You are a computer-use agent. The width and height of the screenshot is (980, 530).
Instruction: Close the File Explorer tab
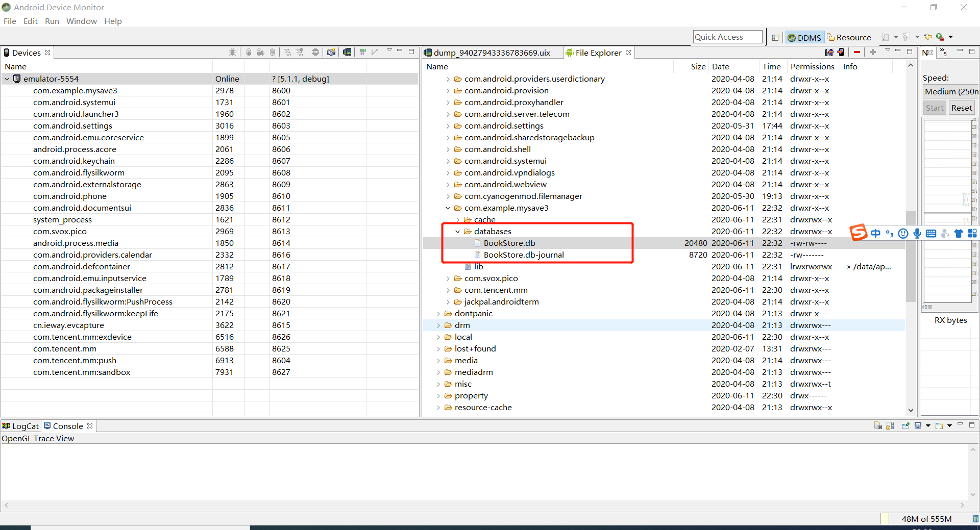coord(628,53)
